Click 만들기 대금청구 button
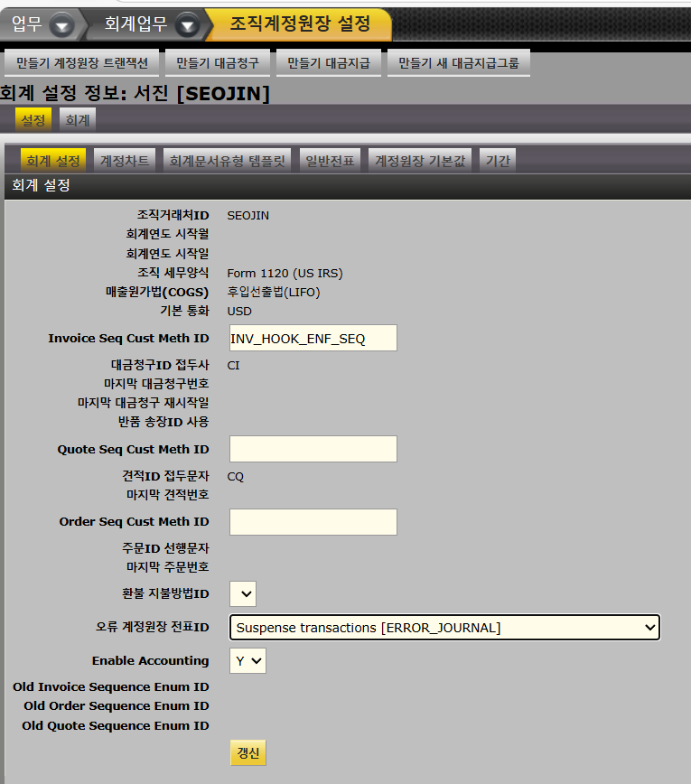 [x=218, y=63]
